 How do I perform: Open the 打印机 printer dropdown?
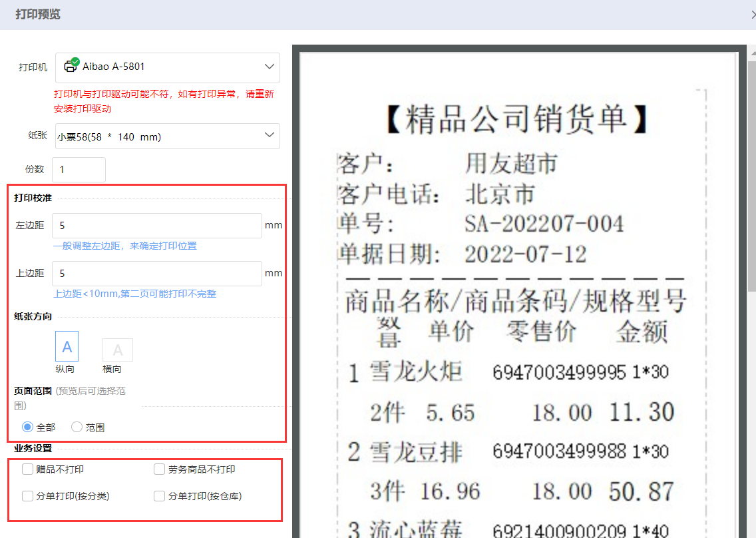tap(167, 67)
